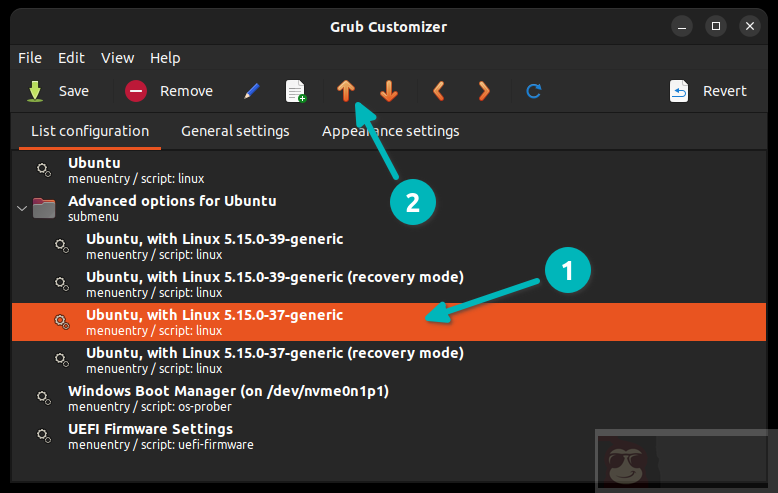Click gear icon beside Linux 5.15.0-39-generic
Screen dimensions: 778x493
pyautogui.click(x=62, y=246)
